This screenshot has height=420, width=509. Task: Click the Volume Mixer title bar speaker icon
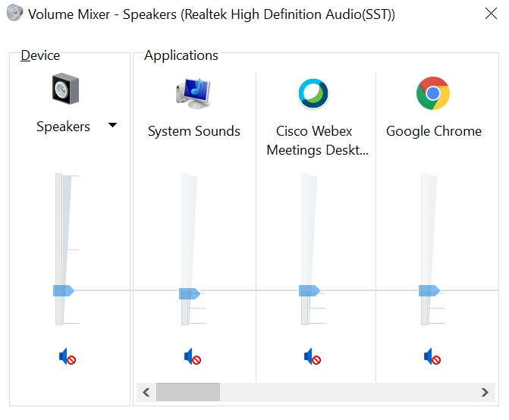click(x=14, y=14)
